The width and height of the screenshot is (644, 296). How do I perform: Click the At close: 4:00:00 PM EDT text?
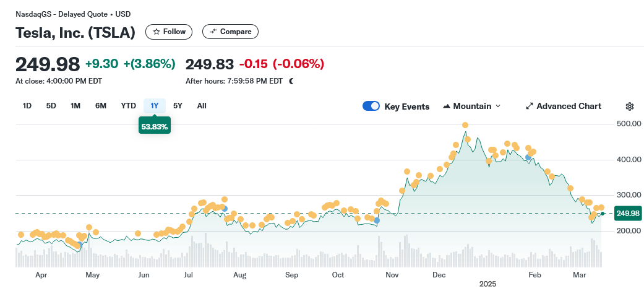59,81
